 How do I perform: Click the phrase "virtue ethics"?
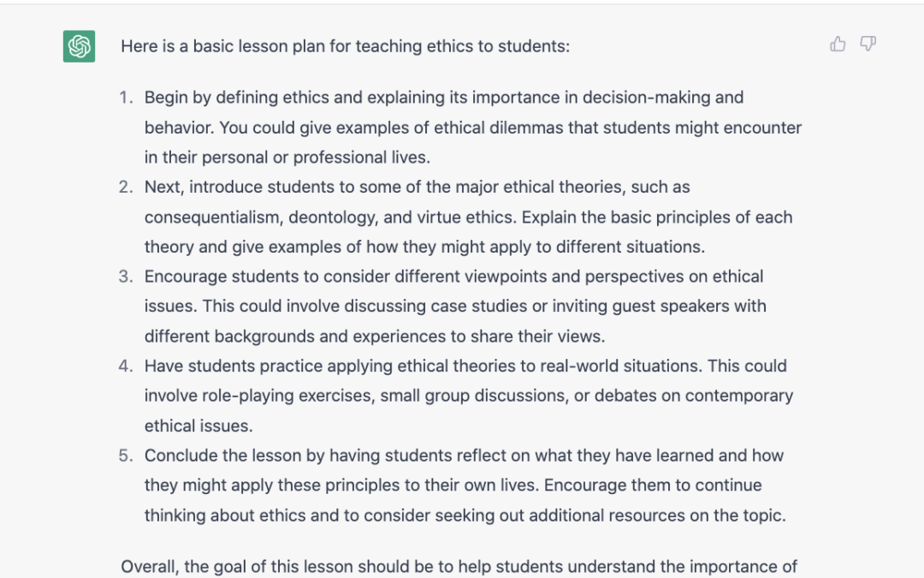(472, 217)
